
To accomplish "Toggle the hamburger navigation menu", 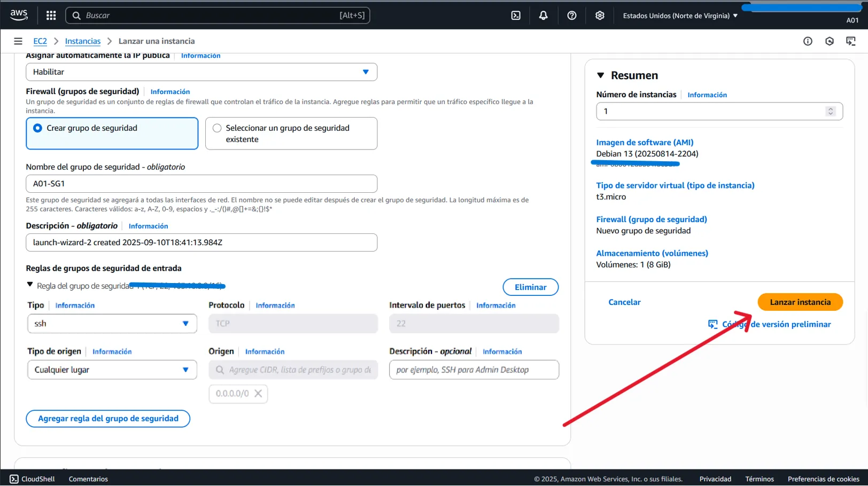I will (18, 41).
